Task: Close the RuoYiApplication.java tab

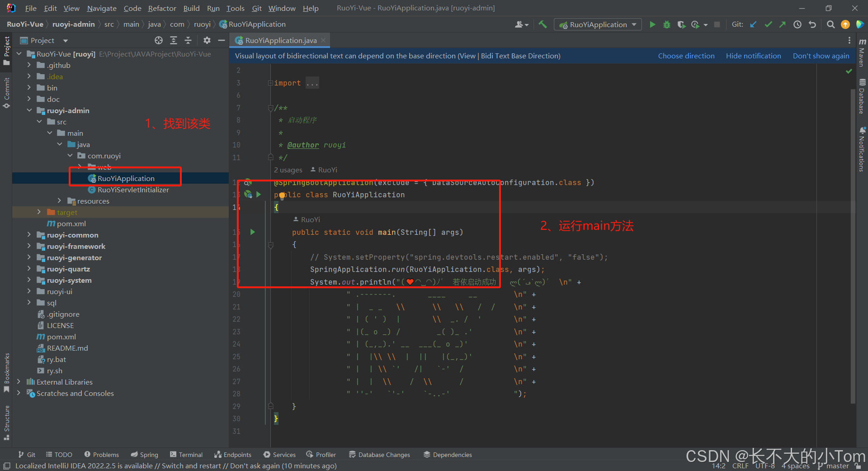Action: point(323,40)
